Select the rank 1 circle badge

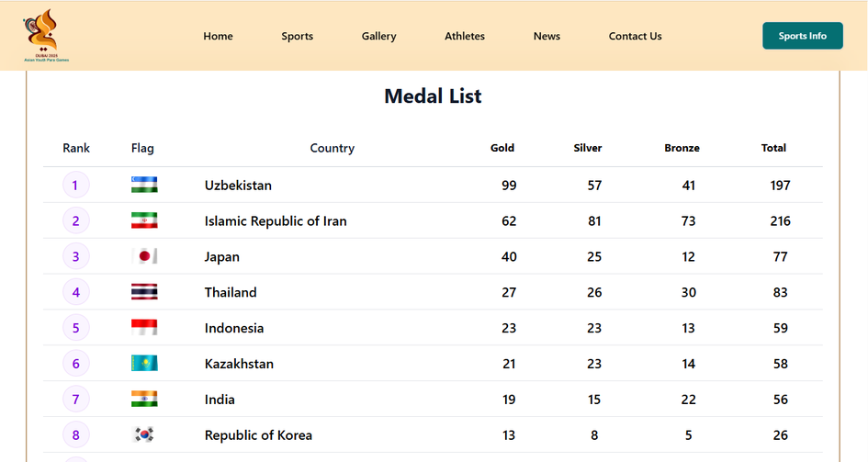75,186
